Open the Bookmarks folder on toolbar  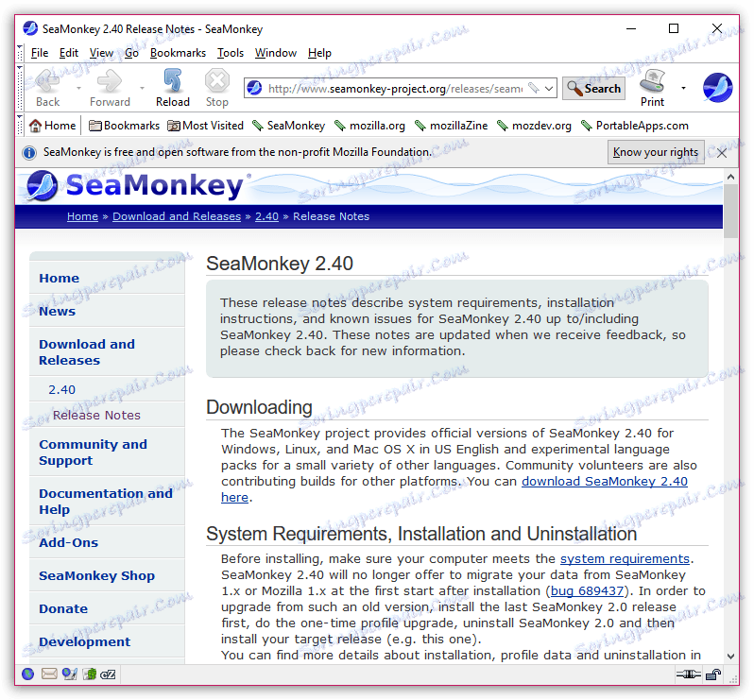124,126
